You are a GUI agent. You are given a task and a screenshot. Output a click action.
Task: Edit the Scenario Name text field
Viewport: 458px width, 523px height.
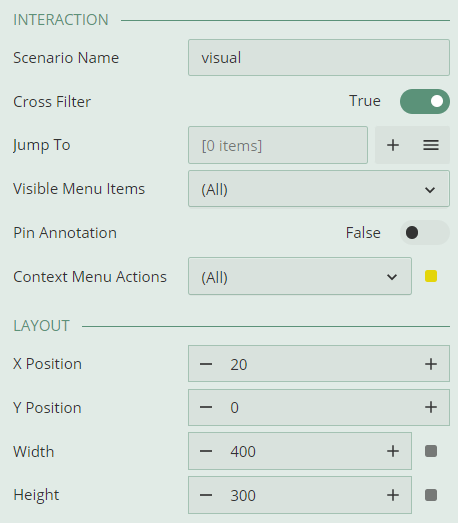(319, 58)
